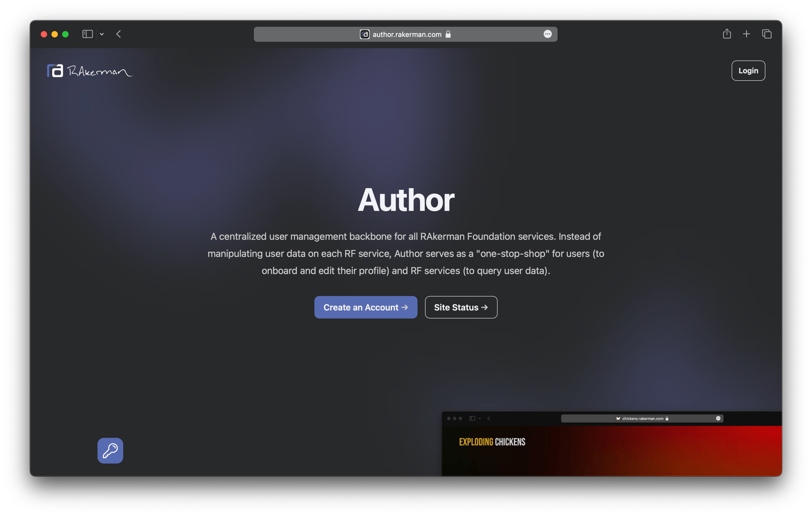Click the Exploding Chickens site preview
812x516 pixels.
pos(609,447)
